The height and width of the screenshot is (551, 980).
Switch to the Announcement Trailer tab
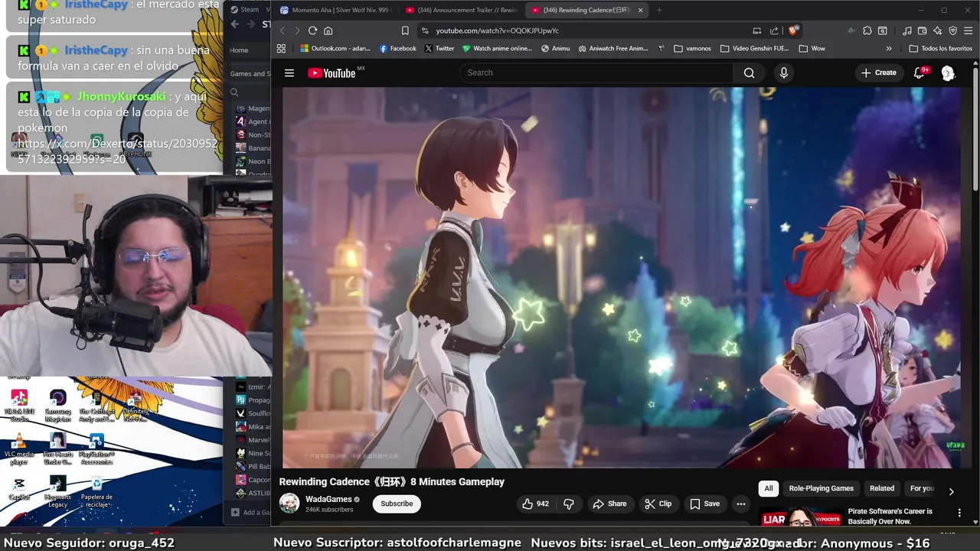pos(461,10)
